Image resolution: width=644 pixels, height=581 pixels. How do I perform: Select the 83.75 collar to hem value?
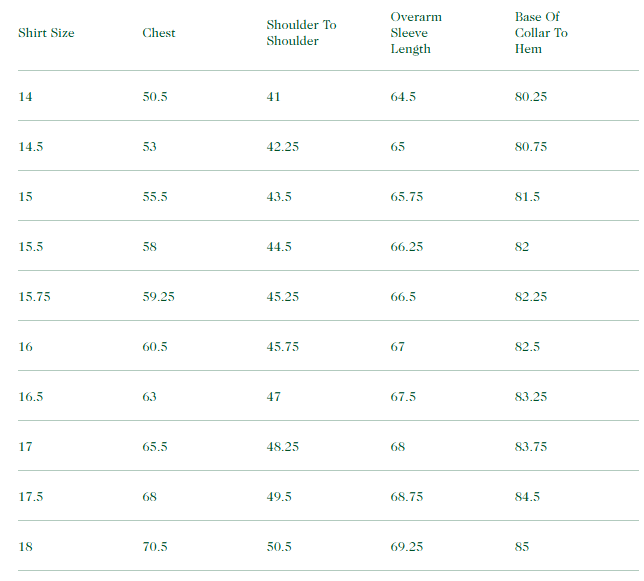coord(531,447)
